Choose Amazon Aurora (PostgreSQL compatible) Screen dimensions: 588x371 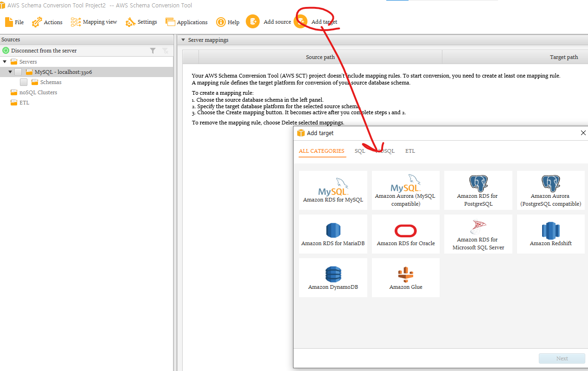551,190
